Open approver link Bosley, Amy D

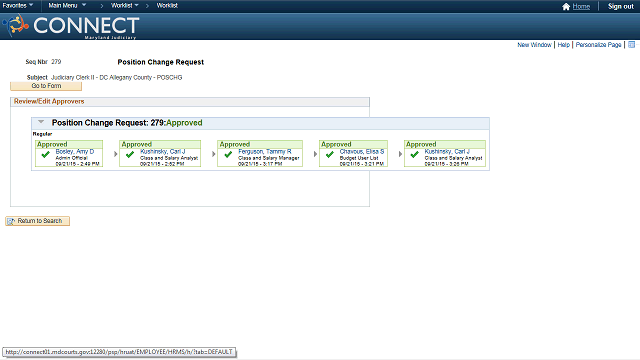click(75, 151)
